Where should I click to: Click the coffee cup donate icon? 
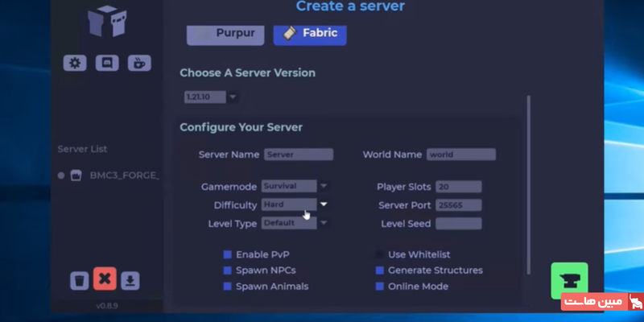tap(139, 64)
